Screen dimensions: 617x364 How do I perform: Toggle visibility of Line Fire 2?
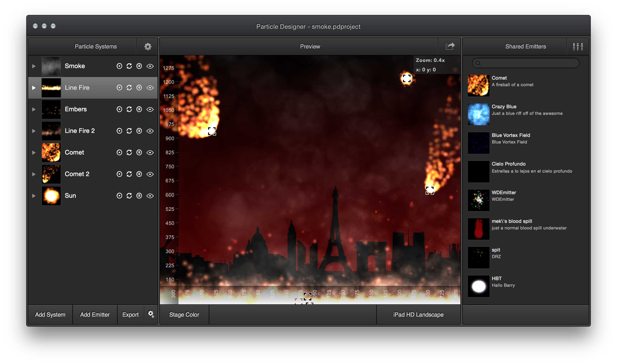click(x=150, y=131)
